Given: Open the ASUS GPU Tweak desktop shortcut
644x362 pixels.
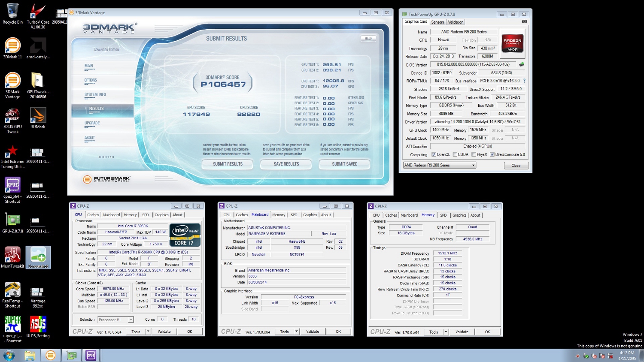Looking at the screenshot, I should coord(12,121).
